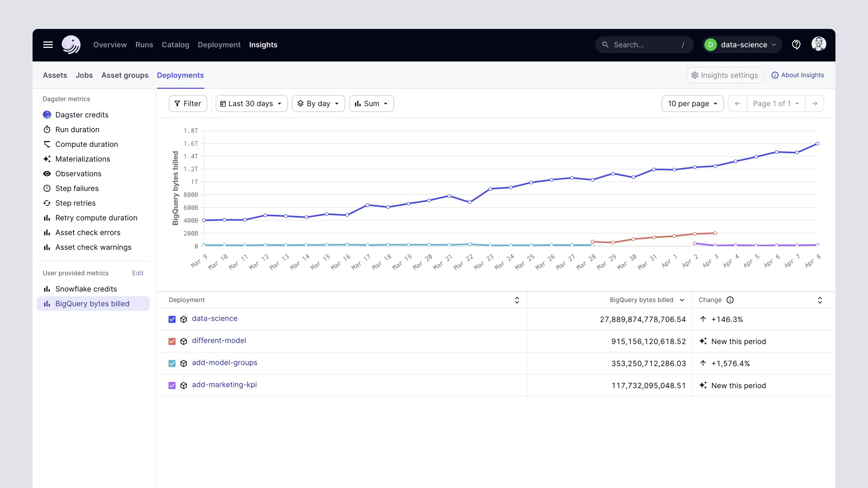Edit user provided metrics
Screen dimensions: 868x488
click(137, 273)
